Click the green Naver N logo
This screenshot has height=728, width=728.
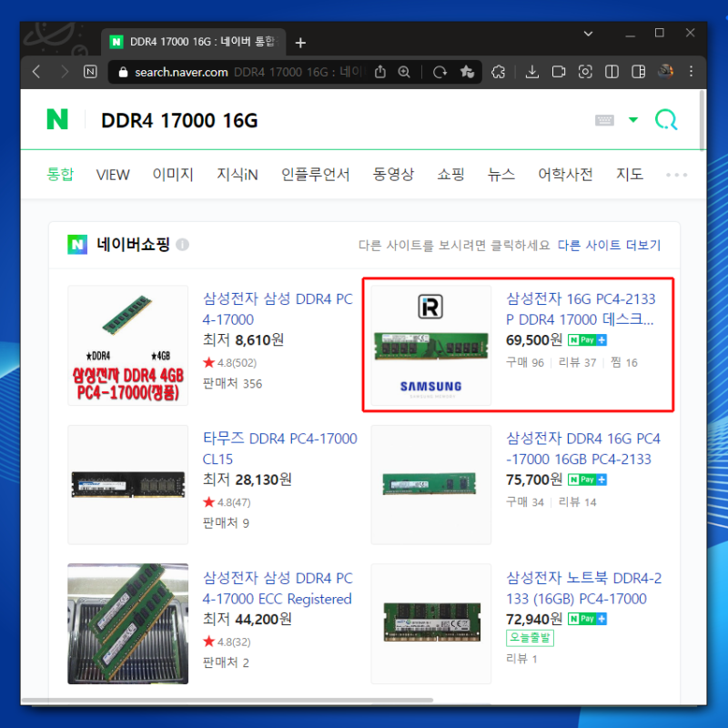(57, 119)
